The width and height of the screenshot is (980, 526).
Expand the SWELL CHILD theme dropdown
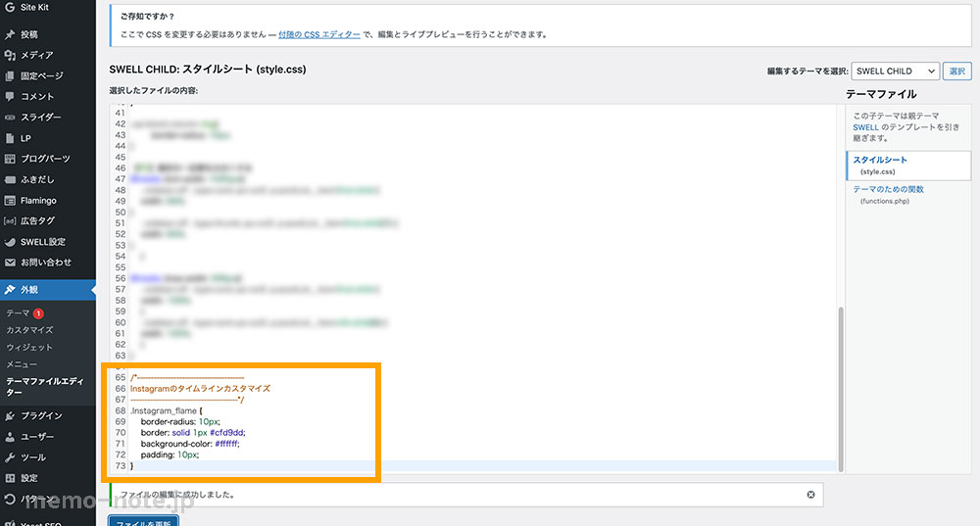click(895, 72)
